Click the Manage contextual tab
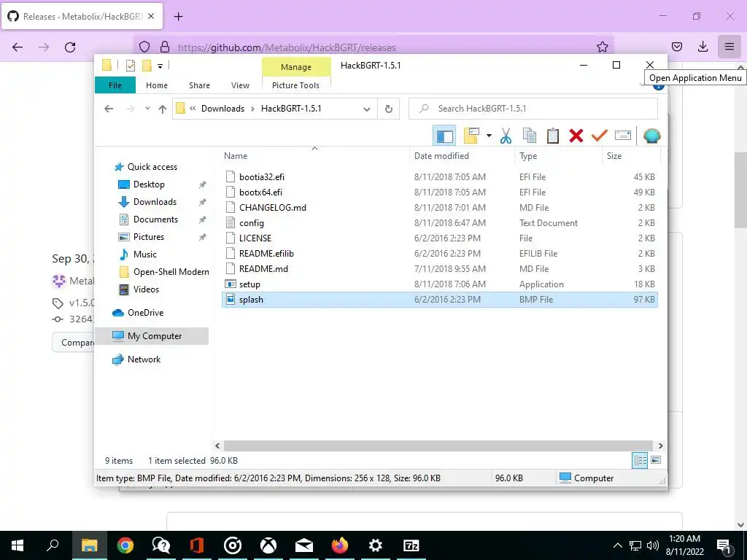Screen dimensions: 747x560 pyautogui.click(x=296, y=67)
